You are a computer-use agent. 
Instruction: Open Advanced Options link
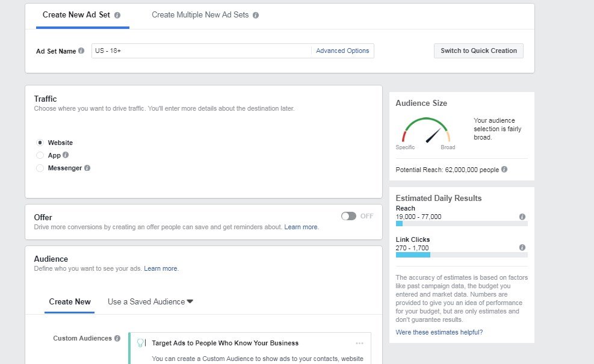click(342, 51)
